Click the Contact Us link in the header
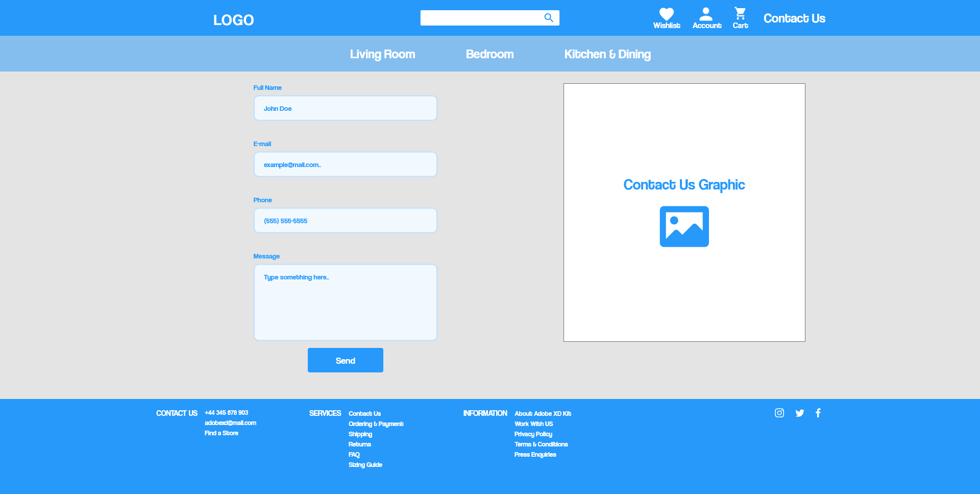Image resolution: width=980 pixels, height=494 pixels. (x=794, y=18)
